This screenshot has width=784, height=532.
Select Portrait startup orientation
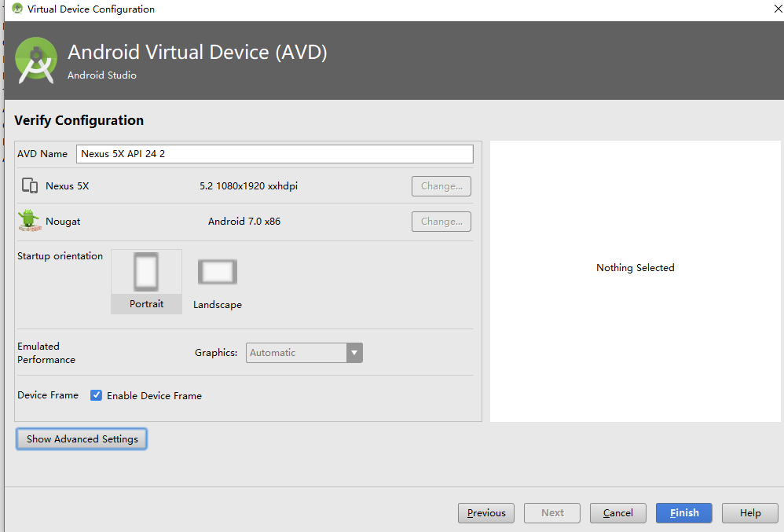146,281
